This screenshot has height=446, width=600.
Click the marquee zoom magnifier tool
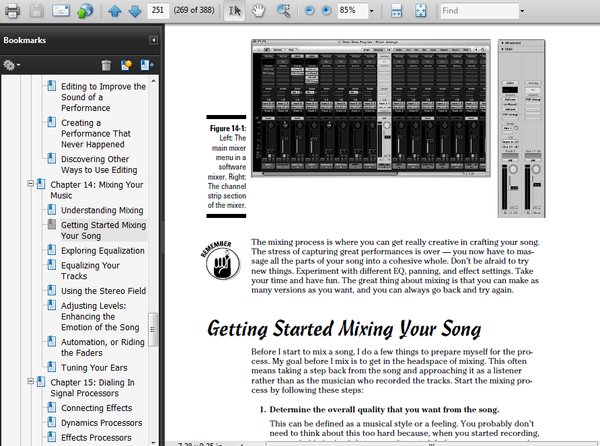(283, 11)
